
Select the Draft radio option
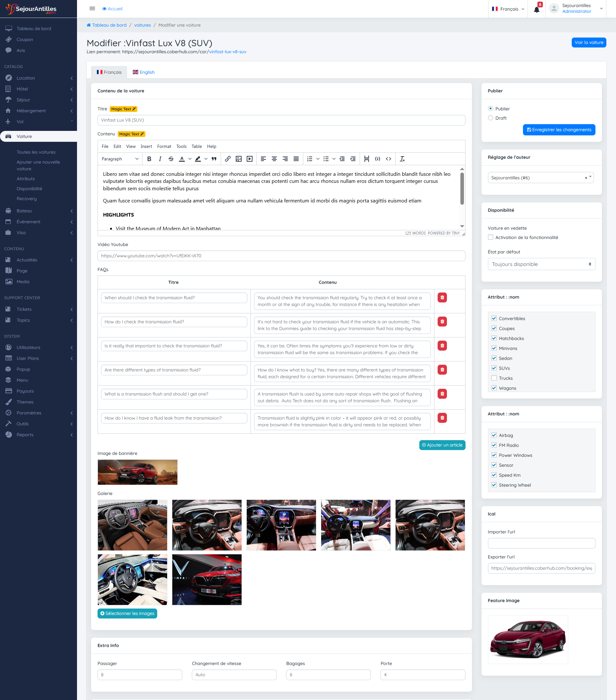pyautogui.click(x=491, y=118)
